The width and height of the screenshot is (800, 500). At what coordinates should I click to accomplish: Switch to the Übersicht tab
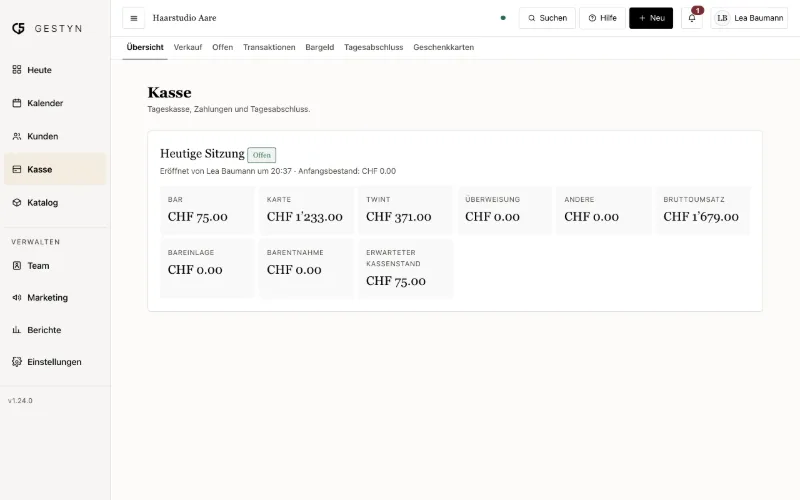[x=145, y=47]
